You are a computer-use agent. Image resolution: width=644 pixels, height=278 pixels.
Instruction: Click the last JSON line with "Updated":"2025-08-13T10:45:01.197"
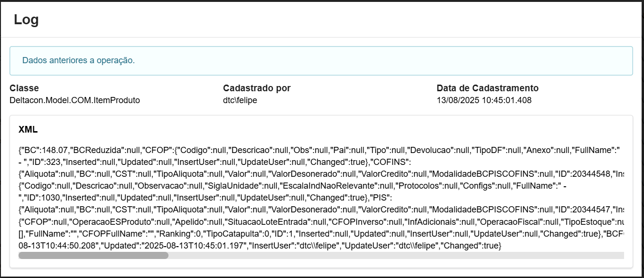tap(260, 245)
